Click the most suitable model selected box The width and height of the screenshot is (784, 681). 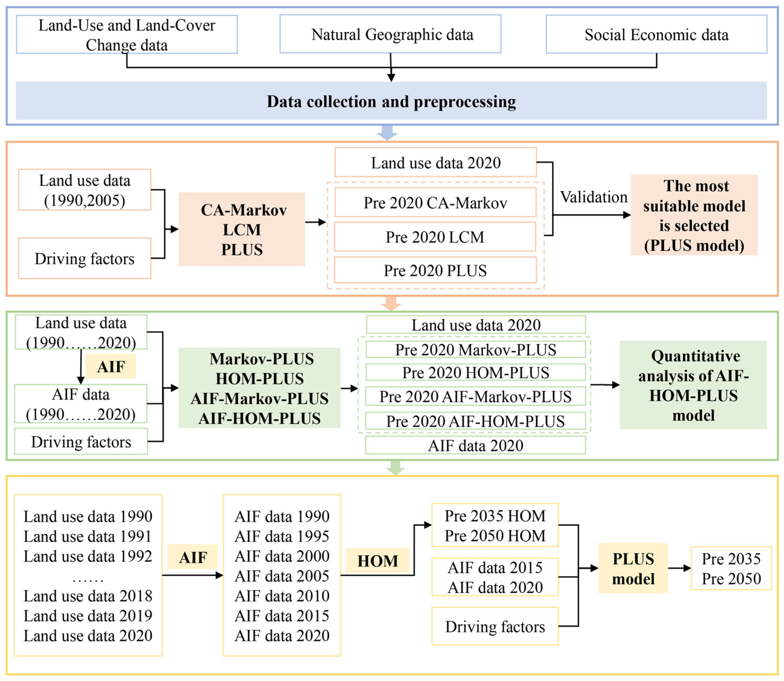click(694, 215)
